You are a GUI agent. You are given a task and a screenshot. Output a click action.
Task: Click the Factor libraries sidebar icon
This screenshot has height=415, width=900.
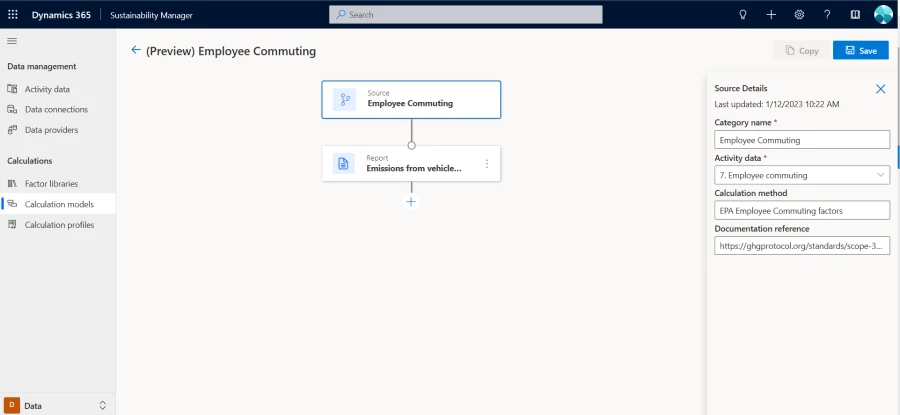coord(12,184)
